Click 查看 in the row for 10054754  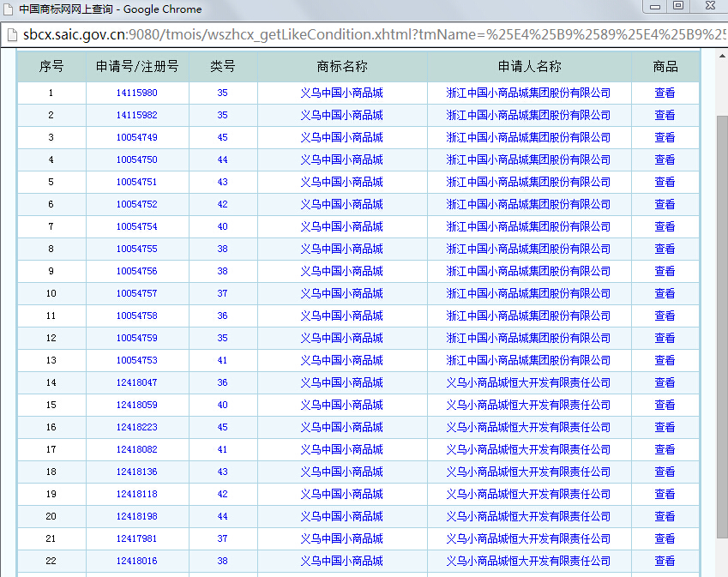pos(665,226)
